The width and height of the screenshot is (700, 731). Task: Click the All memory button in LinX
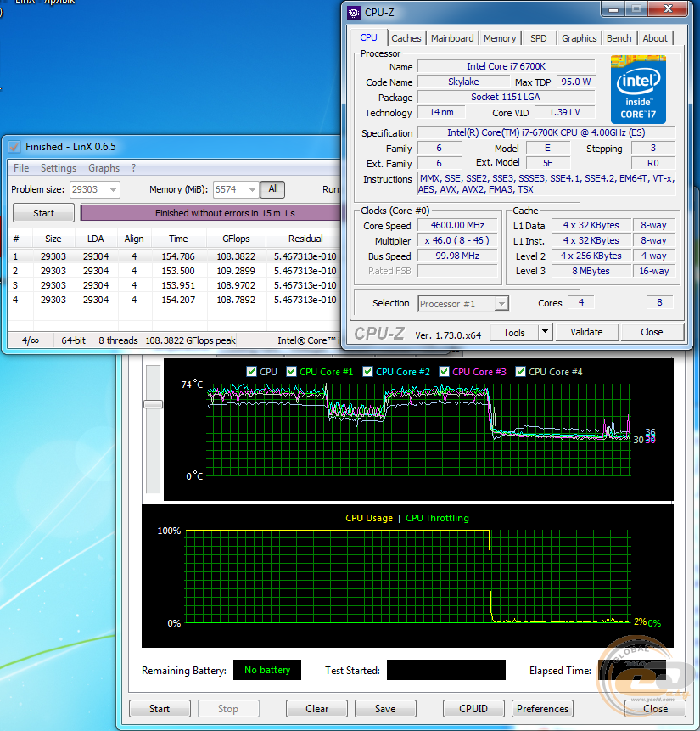tap(272, 188)
